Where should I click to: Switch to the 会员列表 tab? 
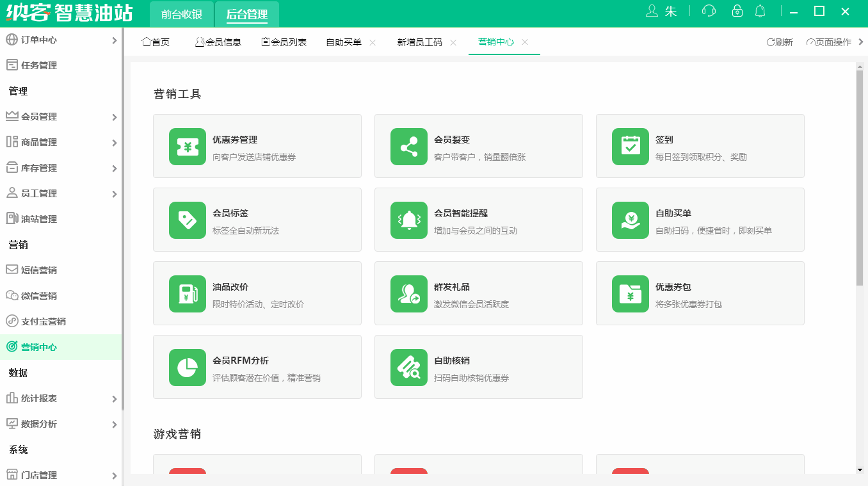[284, 41]
